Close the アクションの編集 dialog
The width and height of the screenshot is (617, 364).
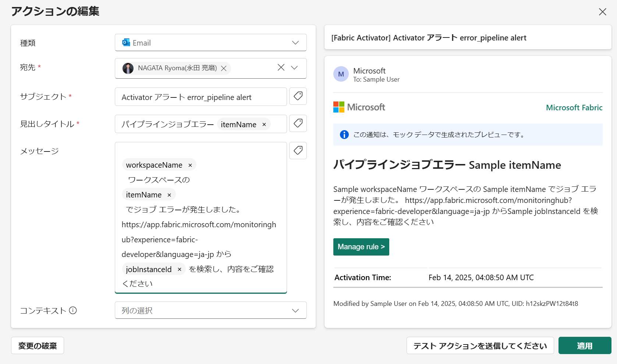[602, 12]
